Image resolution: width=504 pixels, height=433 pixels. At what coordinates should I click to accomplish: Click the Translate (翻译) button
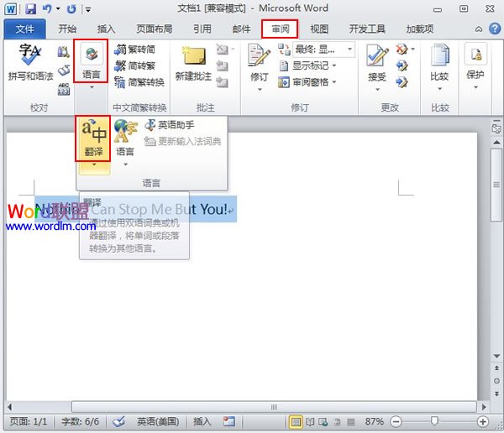click(93, 138)
